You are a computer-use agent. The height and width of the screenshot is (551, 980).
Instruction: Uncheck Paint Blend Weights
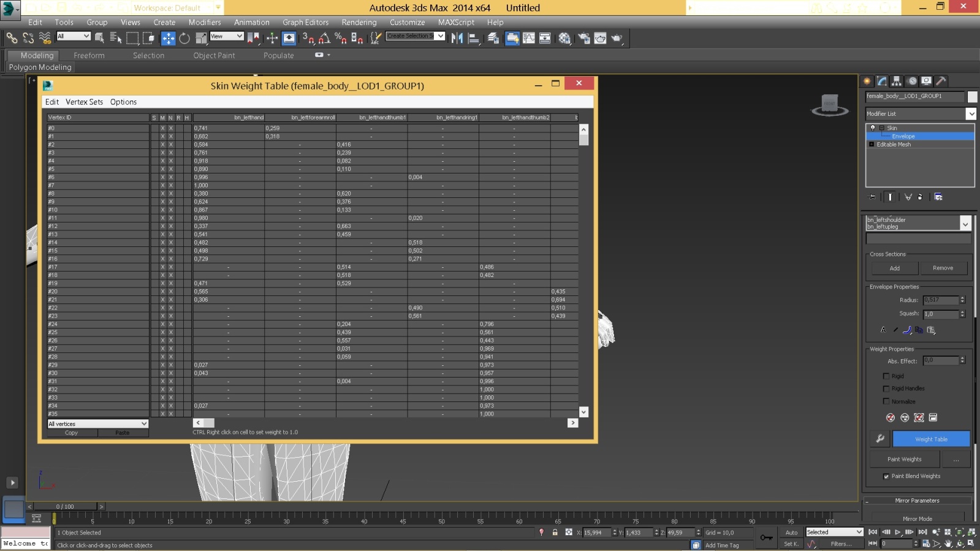click(x=886, y=476)
